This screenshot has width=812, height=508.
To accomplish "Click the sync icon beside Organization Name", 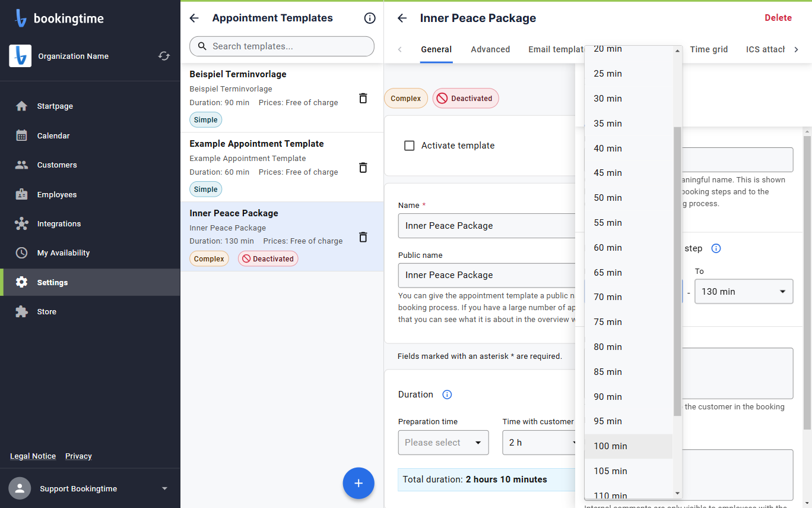I will click(164, 56).
